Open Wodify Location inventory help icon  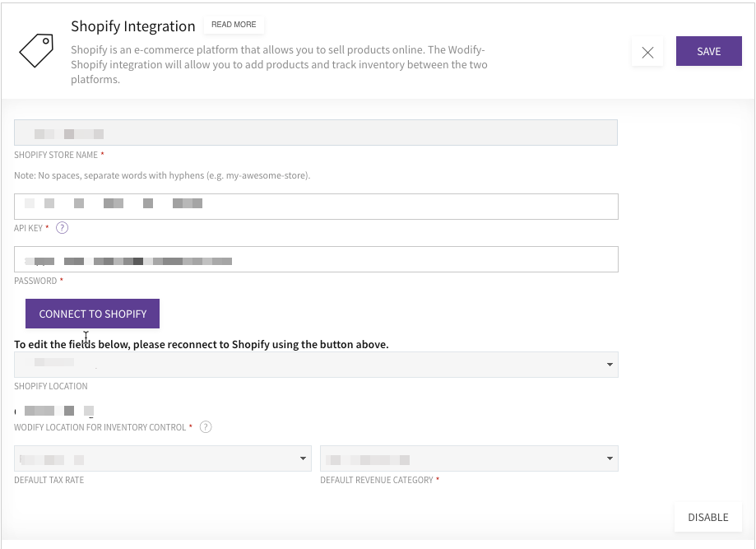coord(206,427)
